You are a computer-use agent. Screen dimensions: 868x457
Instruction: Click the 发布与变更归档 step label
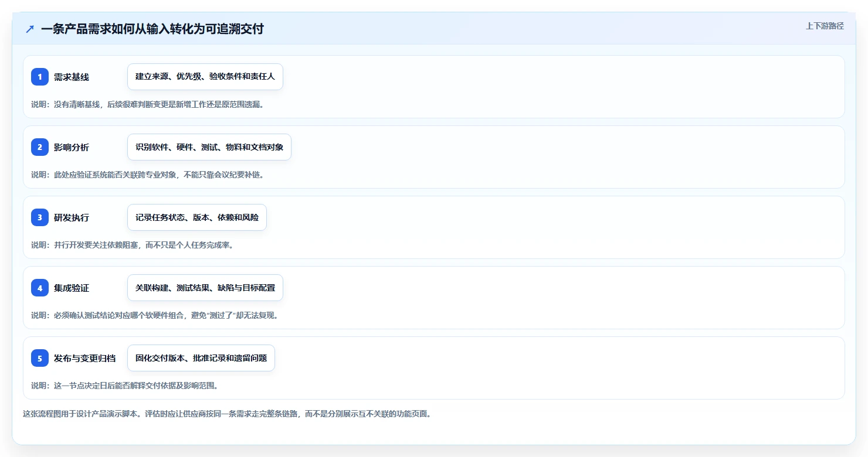coord(84,358)
